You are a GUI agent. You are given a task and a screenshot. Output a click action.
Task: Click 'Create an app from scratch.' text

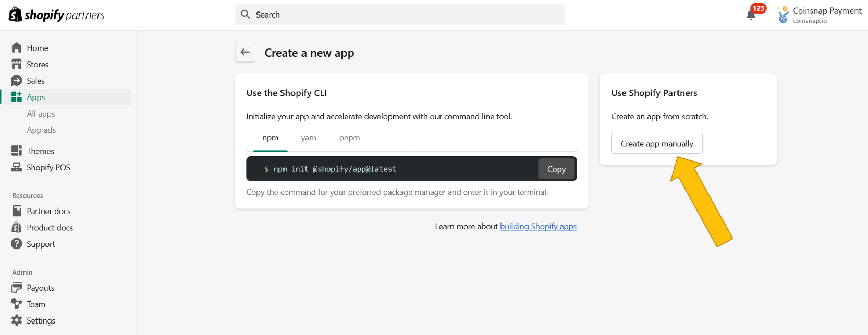(x=659, y=116)
